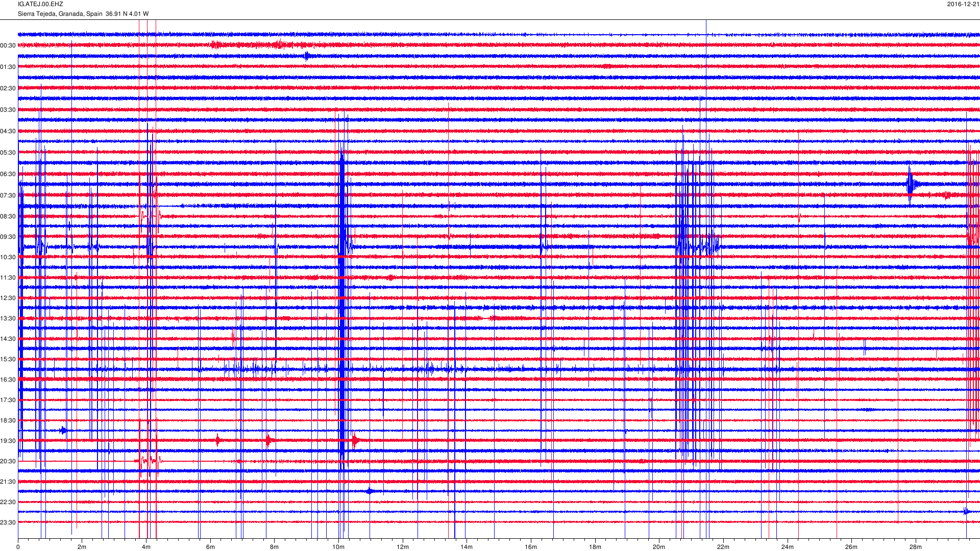Click the 07:30 time label
This screenshot has width=980, height=551.
pyautogui.click(x=8, y=195)
